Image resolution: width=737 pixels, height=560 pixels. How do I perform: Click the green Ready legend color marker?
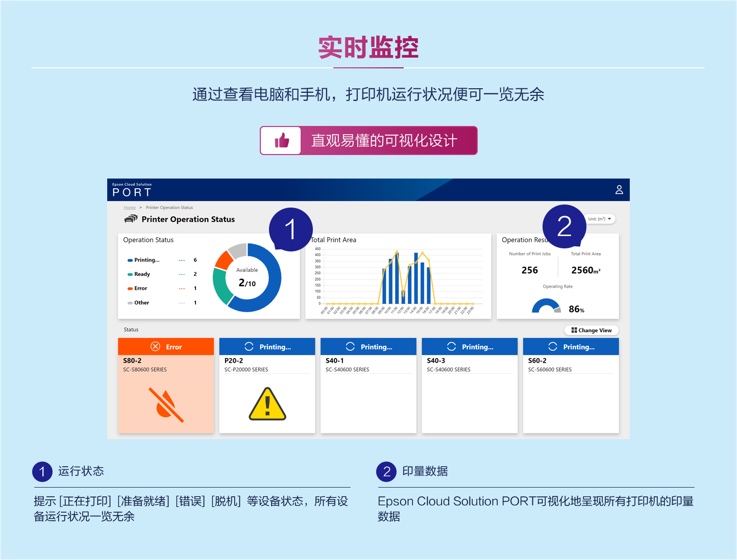(130, 274)
